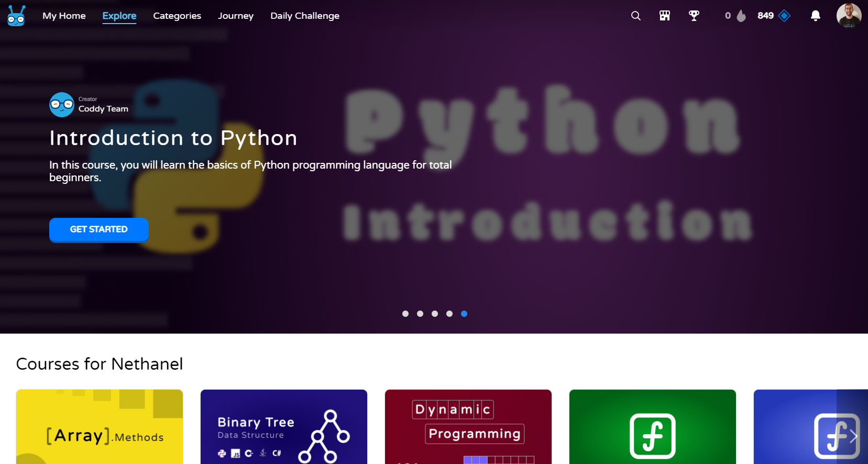Open the notifications bell
The width and height of the screenshot is (868, 464).
(x=816, y=16)
